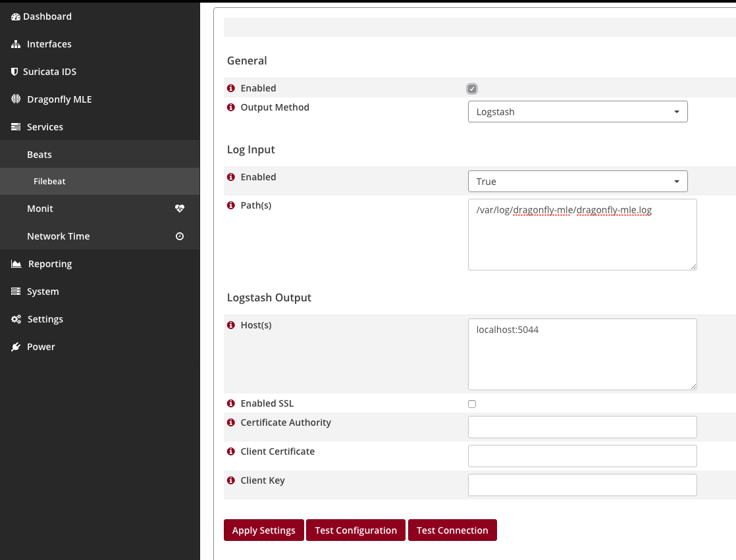
Task: Open the Log Input Enabled True dropdown
Action: pyautogui.click(x=577, y=182)
